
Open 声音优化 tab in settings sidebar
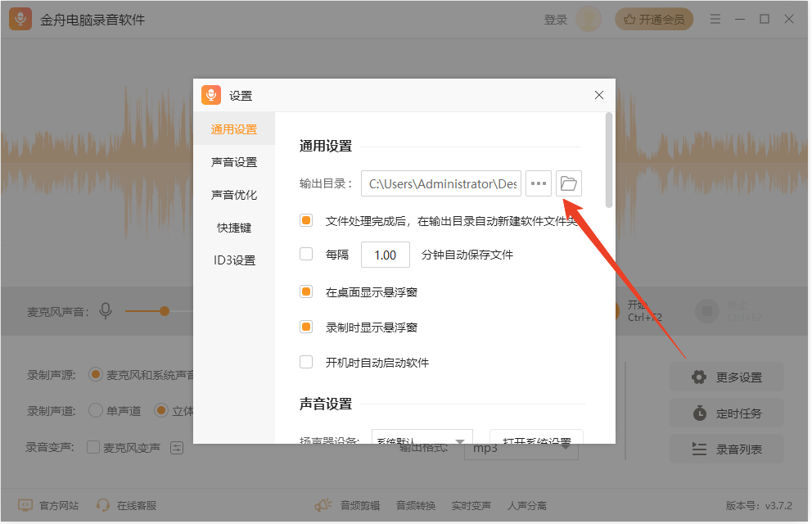click(234, 195)
